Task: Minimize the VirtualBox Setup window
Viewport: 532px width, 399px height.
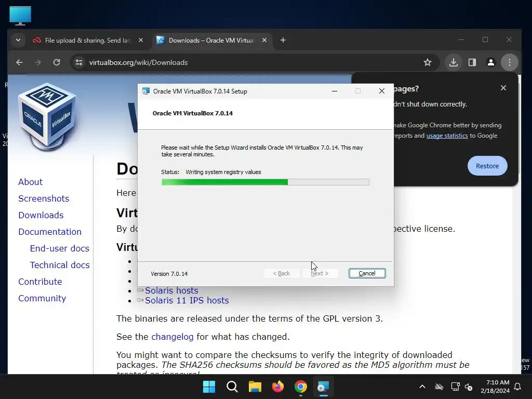Action: click(x=335, y=91)
